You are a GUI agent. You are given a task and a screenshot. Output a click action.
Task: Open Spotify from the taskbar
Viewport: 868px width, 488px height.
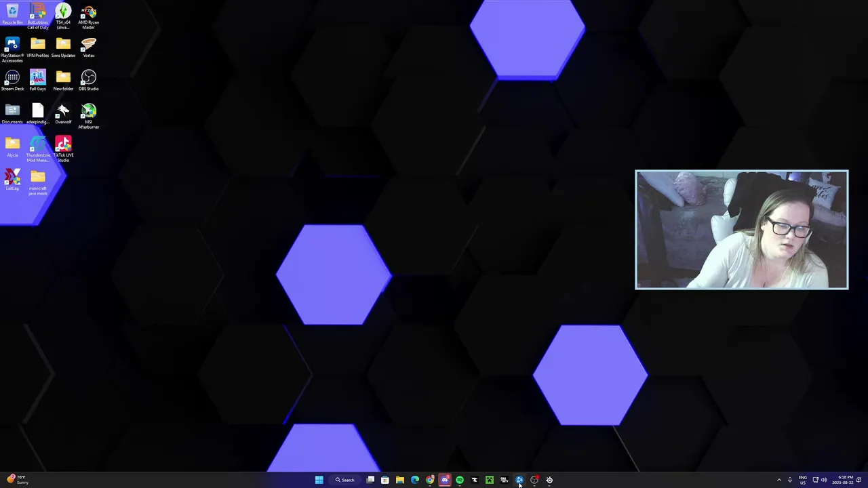coord(460,480)
